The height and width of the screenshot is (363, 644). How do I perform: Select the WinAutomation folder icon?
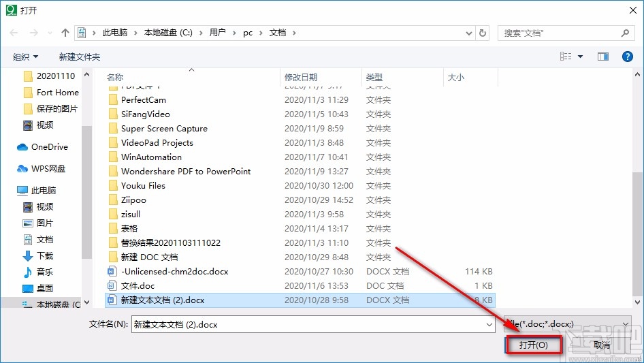(x=113, y=157)
